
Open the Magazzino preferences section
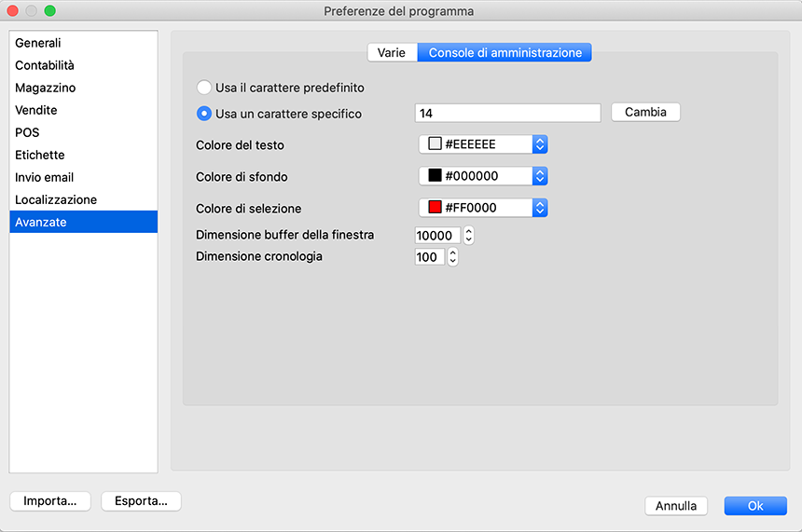[46, 88]
